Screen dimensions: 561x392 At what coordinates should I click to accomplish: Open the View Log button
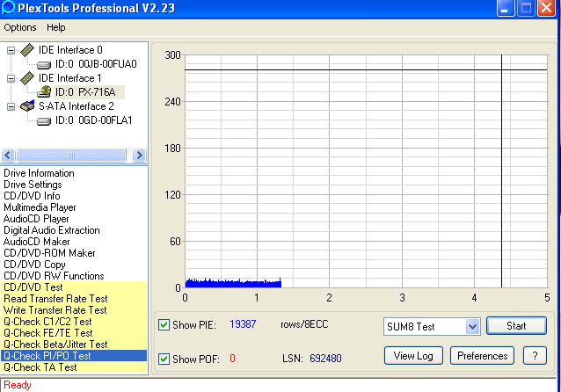[x=413, y=356]
